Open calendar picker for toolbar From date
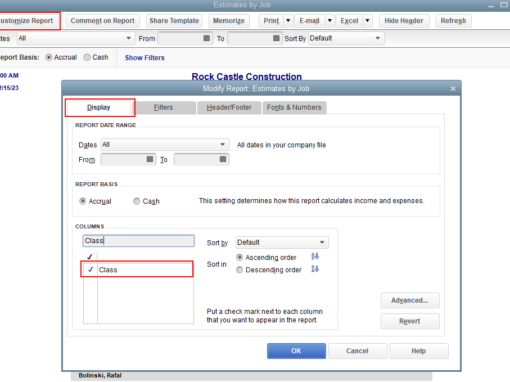510x382 pixels. click(207, 38)
